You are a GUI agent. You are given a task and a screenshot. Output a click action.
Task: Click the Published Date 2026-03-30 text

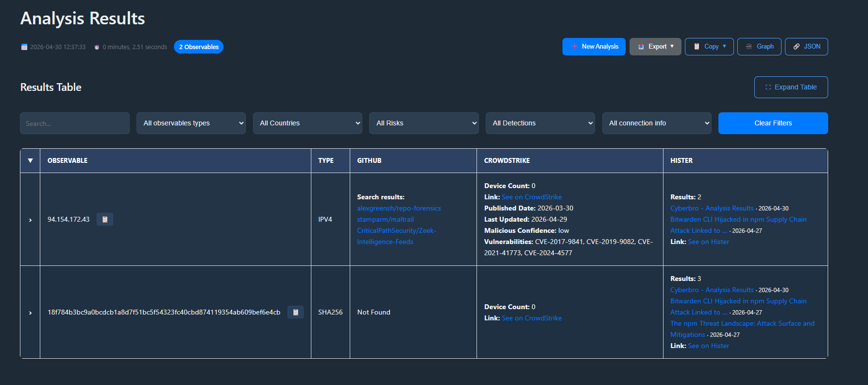(528, 208)
